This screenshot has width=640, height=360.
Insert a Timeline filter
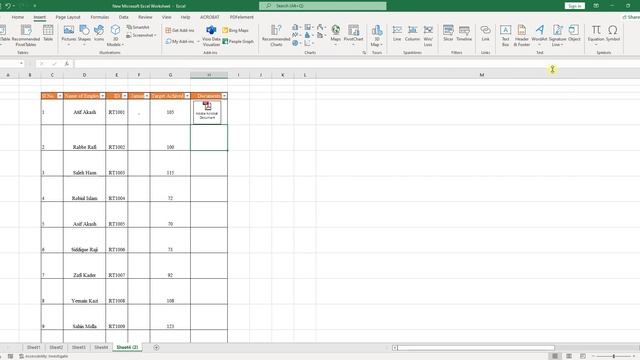point(464,33)
